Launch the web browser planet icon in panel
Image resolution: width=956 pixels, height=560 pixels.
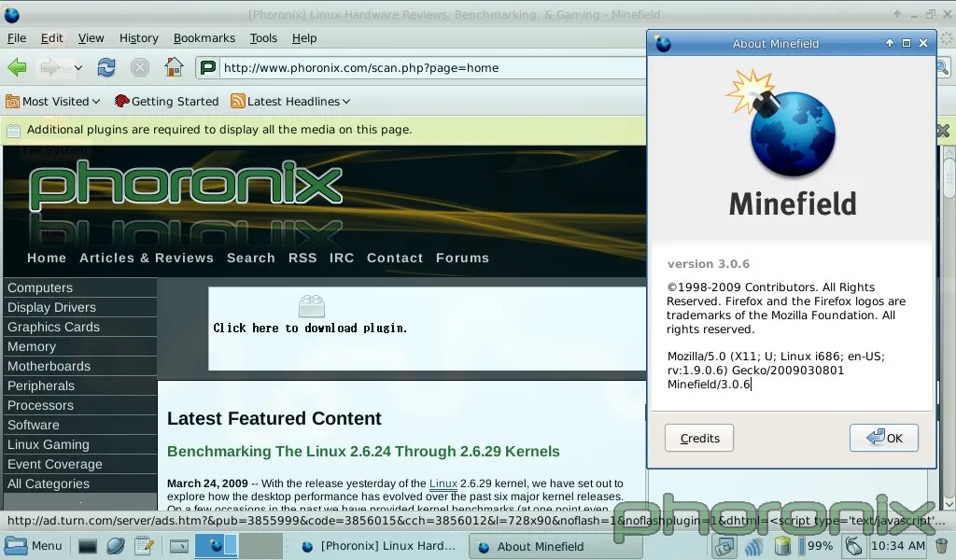pyautogui.click(x=115, y=546)
